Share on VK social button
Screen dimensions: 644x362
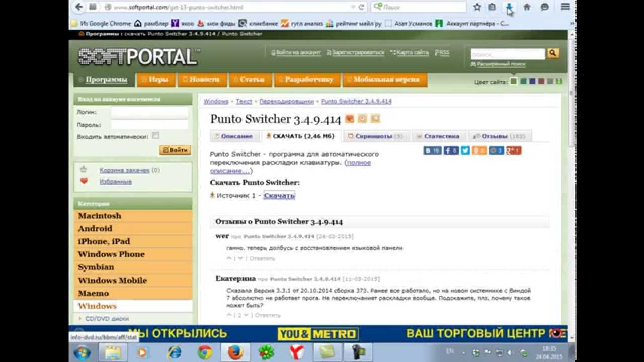(x=432, y=150)
